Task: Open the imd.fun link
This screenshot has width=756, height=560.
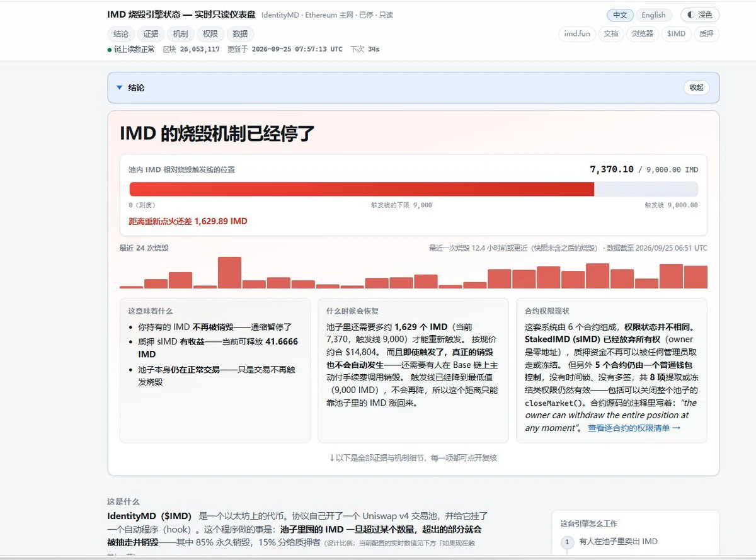Action: point(577,34)
